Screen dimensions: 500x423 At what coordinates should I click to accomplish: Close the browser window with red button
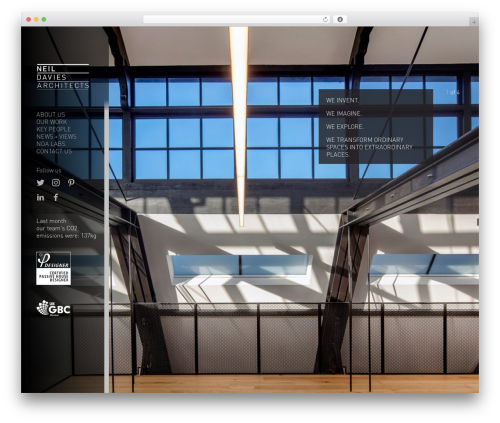(29, 19)
